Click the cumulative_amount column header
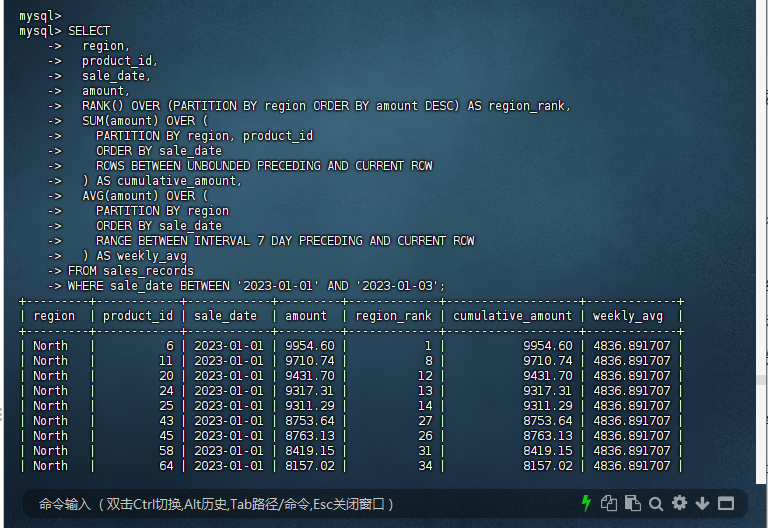Screen dimensions: 768x528 512,316
